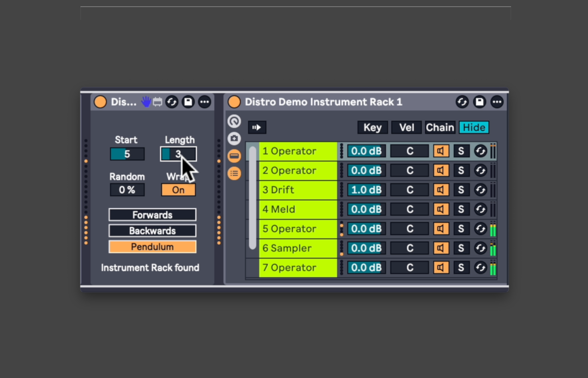The image size is (588, 378).
Task: Open the Instrument Rack options (three dots) menu
Action: pos(497,102)
